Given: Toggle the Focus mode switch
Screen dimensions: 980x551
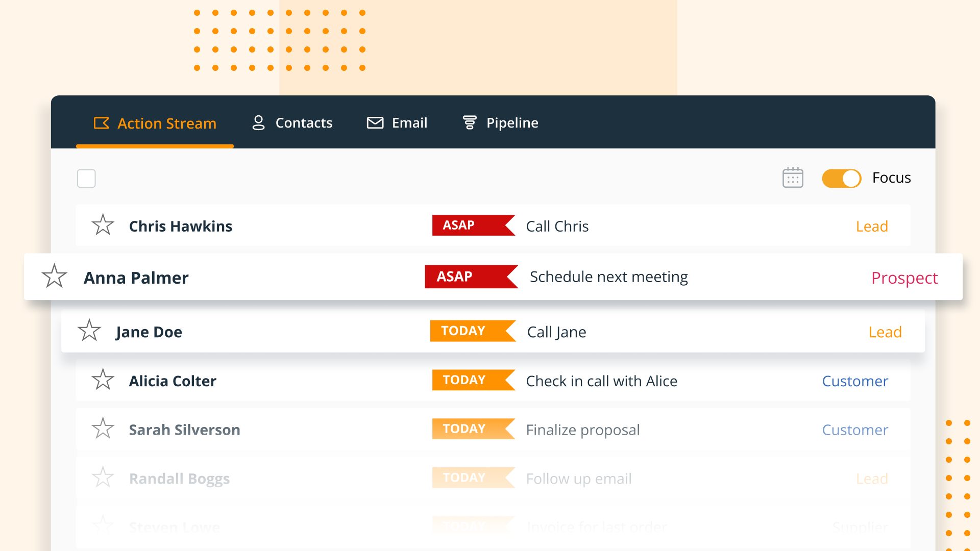Looking at the screenshot, I should point(841,178).
